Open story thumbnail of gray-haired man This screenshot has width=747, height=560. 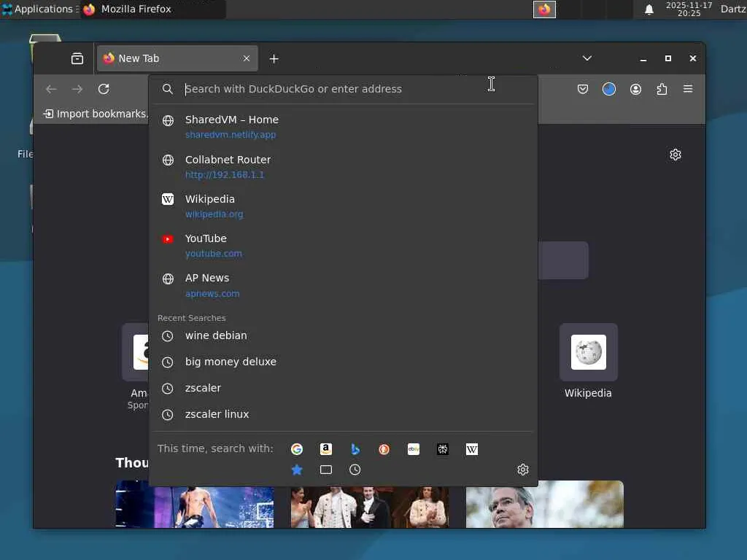pos(544,505)
